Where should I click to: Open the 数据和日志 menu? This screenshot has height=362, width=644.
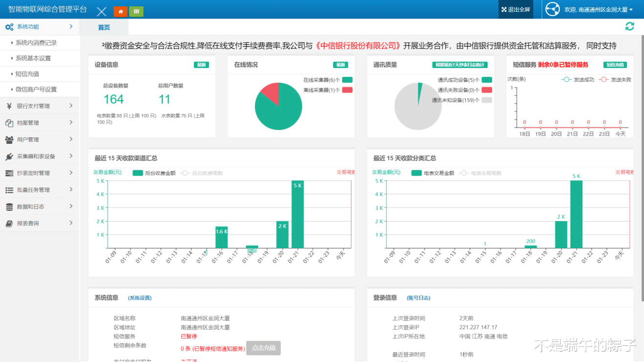(x=40, y=206)
